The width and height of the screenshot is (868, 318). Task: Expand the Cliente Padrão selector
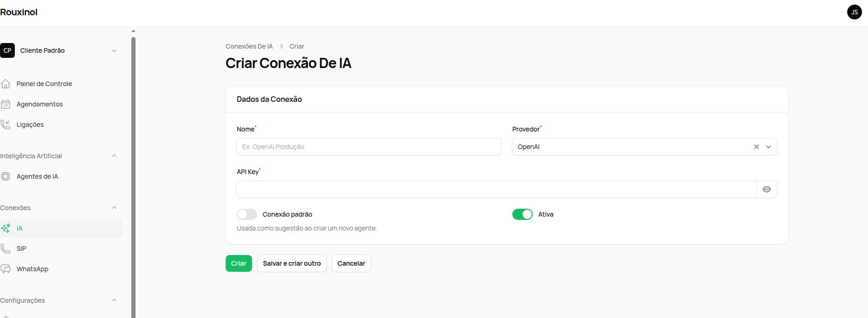[x=114, y=50]
